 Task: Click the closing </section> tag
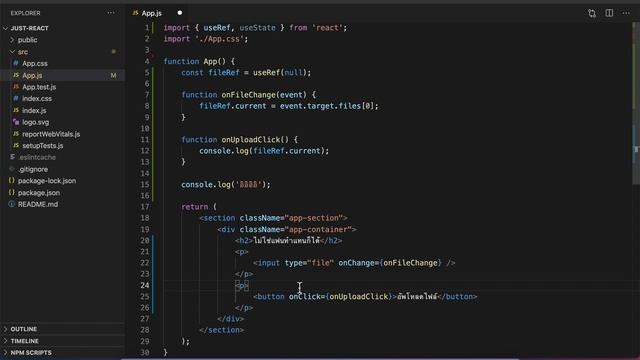point(222,330)
